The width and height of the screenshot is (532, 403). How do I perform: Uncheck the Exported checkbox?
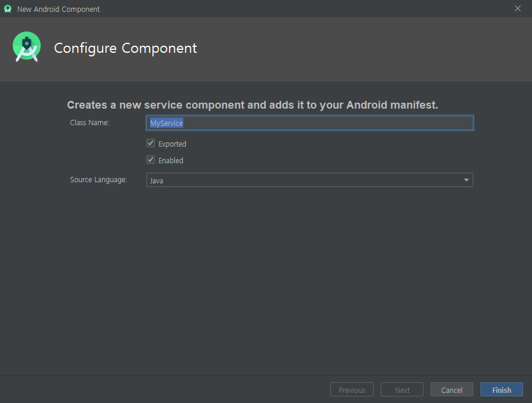click(x=151, y=143)
